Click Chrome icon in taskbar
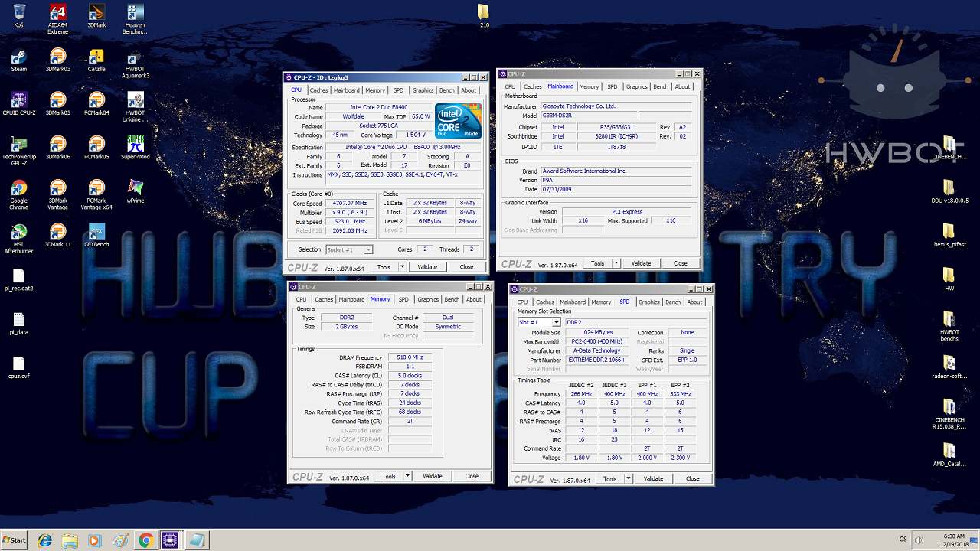Image resolution: width=980 pixels, height=551 pixels. pos(145,540)
